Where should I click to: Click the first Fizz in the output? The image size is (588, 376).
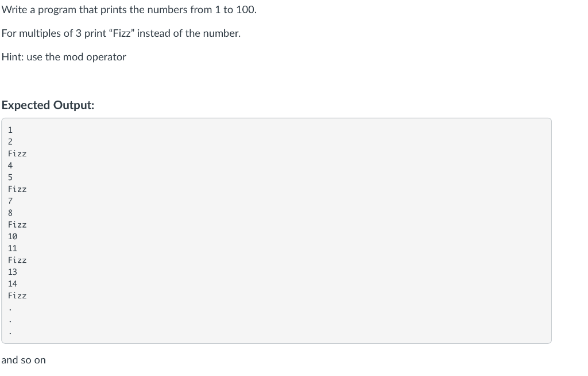17,154
